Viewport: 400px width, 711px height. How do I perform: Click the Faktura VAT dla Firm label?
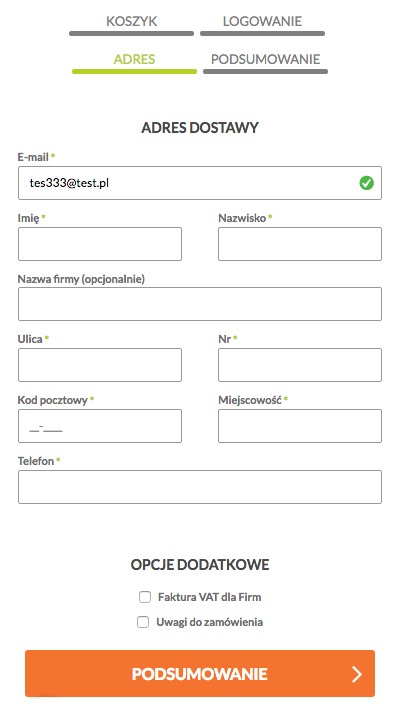tap(210, 597)
